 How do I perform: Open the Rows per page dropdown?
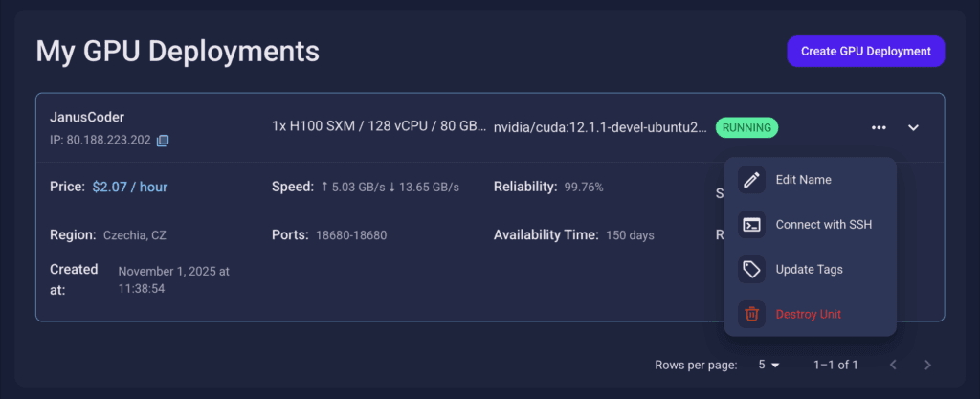pos(768,365)
